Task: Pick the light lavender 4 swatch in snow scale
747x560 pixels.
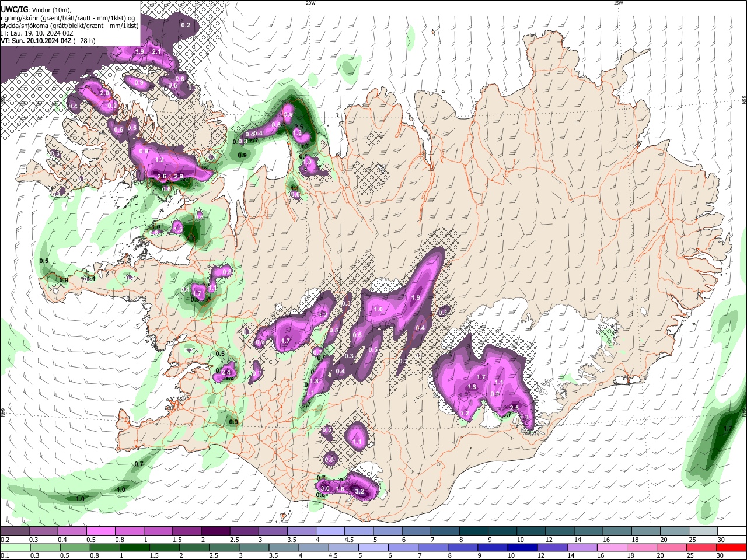Action: click(x=330, y=531)
